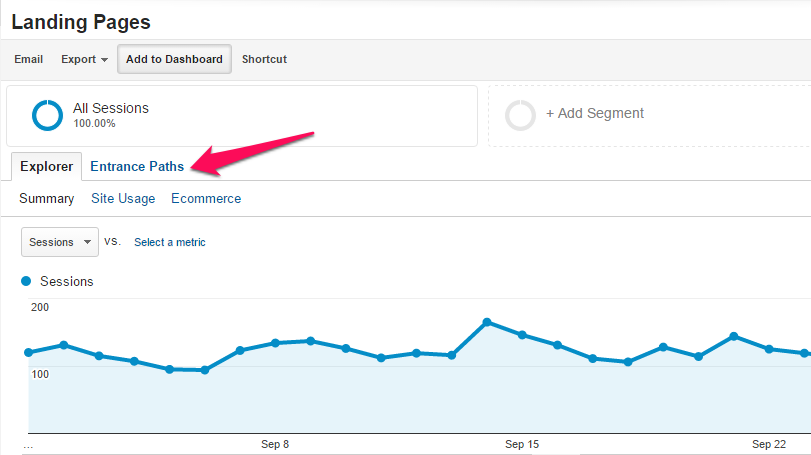Select the Summary view
Image resolution: width=811 pixels, height=455 pixels.
pos(47,199)
